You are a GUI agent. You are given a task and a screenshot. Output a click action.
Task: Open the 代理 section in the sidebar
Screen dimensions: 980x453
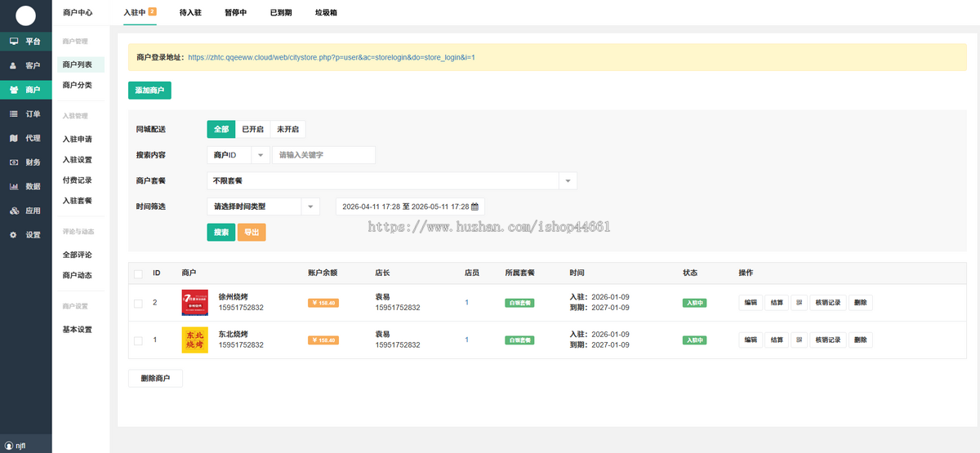[26, 138]
